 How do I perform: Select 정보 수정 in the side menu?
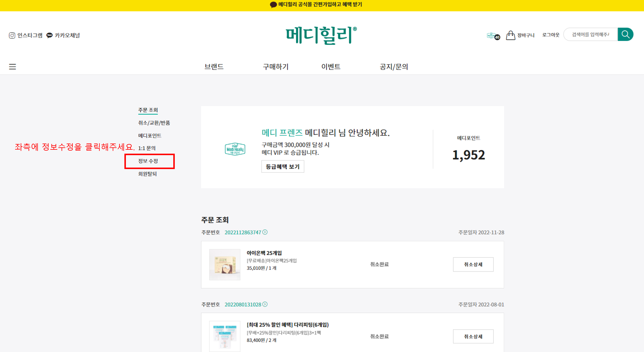click(148, 161)
